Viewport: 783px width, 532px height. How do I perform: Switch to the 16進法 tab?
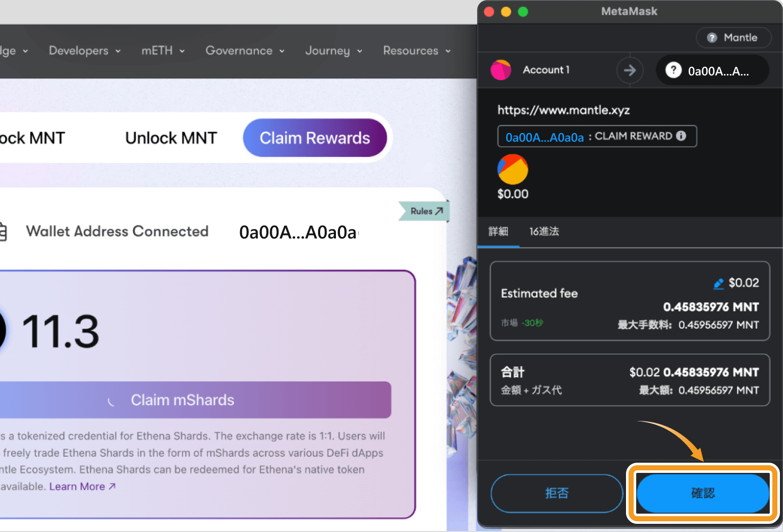[544, 231]
